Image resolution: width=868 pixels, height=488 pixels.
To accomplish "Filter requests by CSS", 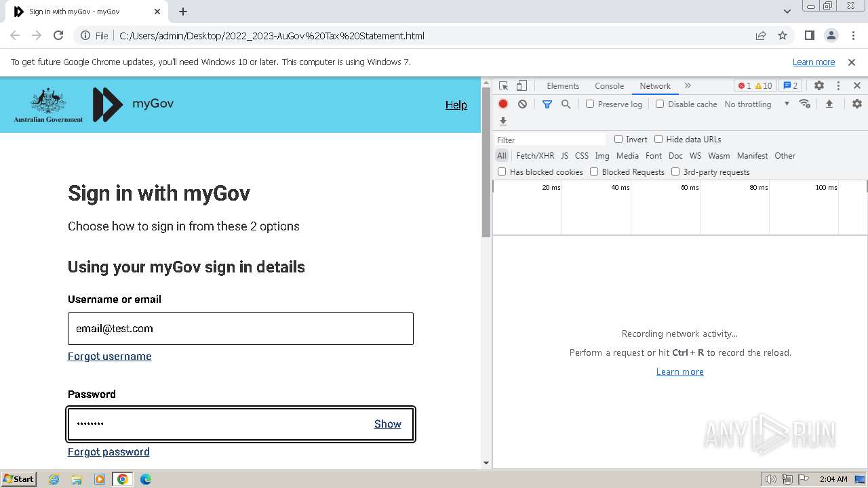I will pos(582,155).
